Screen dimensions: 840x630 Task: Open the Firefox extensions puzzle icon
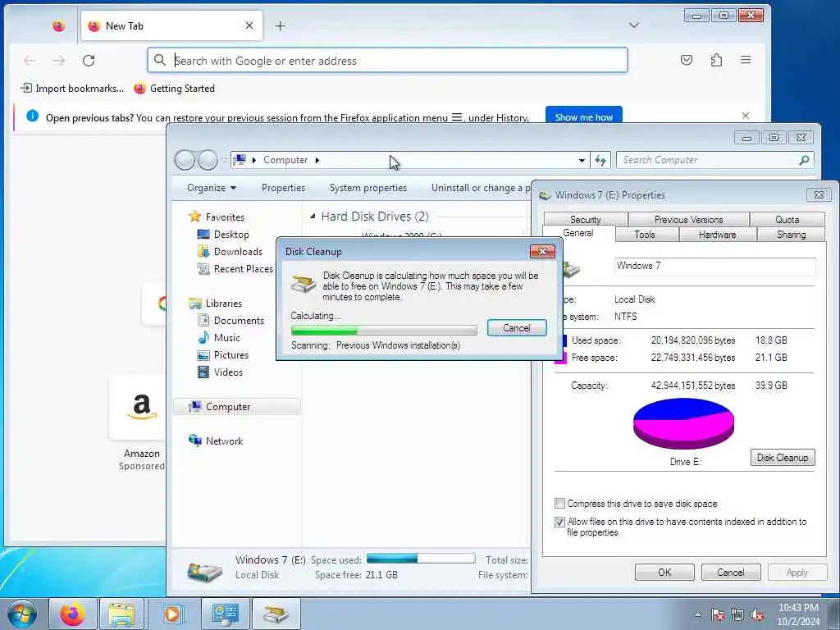(716, 60)
